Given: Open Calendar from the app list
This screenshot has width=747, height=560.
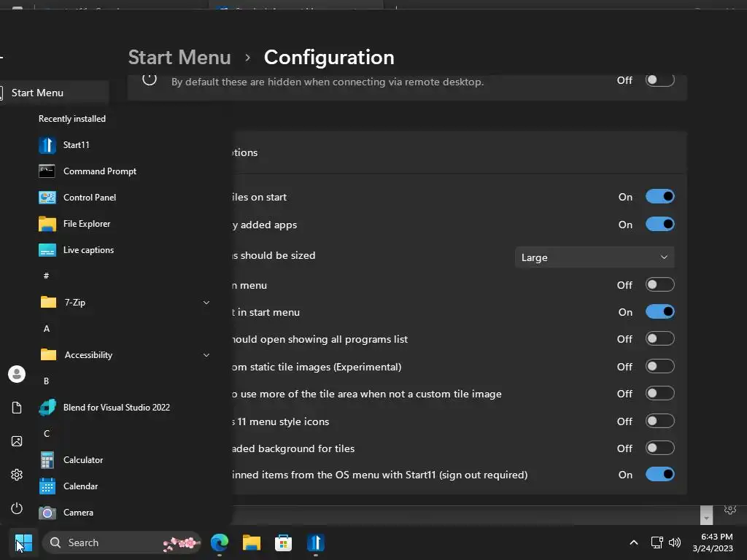Looking at the screenshot, I should click(80, 486).
